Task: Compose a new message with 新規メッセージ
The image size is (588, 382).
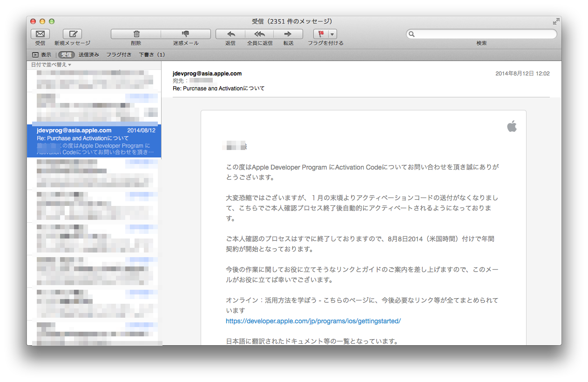Action: (72, 34)
